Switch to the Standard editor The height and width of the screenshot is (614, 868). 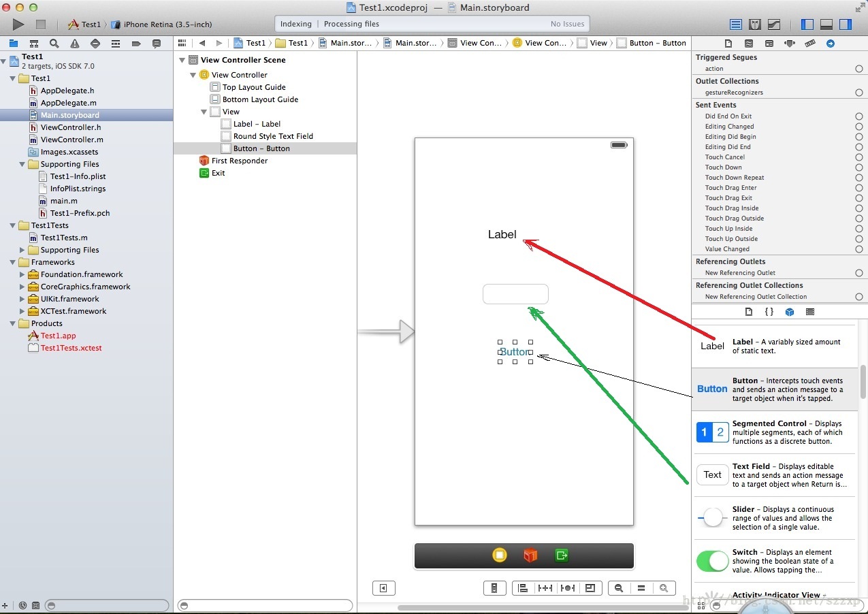pos(736,25)
